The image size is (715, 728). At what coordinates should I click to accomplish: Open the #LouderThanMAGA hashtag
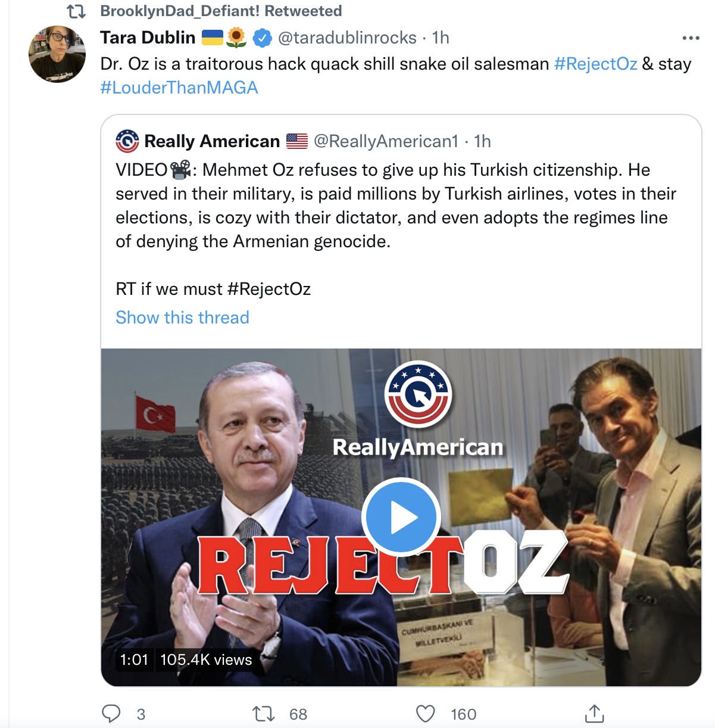coord(179,88)
